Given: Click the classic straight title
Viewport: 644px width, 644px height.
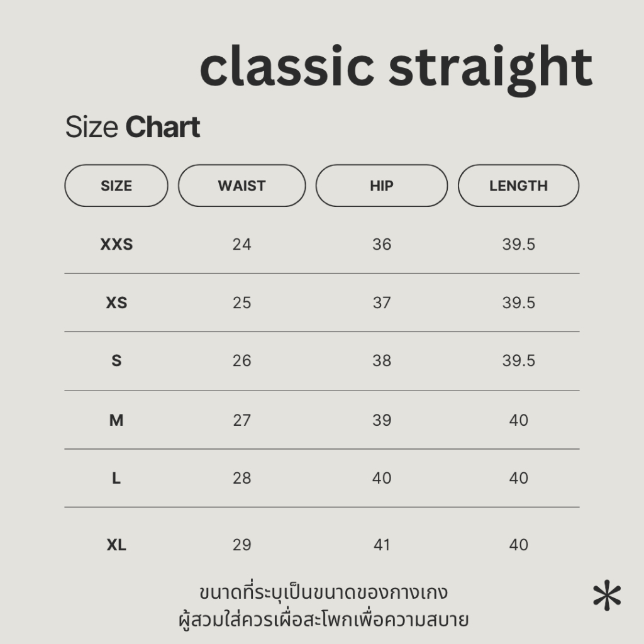Looking at the screenshot, I should [x=396, y=68].
